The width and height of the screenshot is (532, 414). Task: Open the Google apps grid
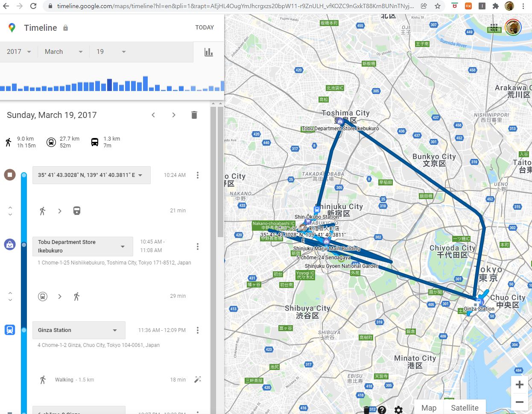click(494, 28)
